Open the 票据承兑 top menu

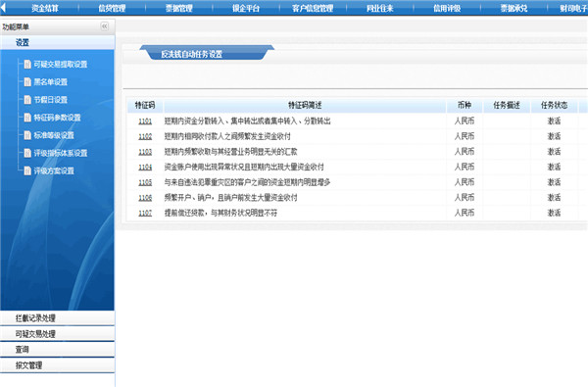tap(514, 8)
